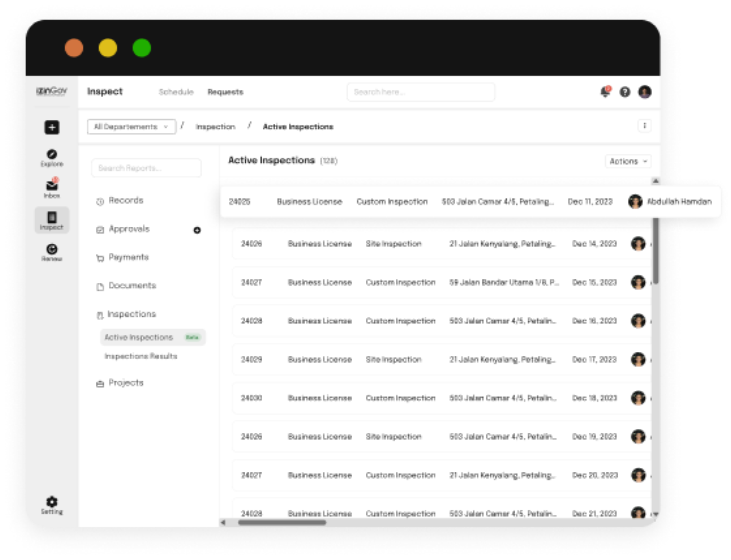Click the notifications bell icon
Screen dimensions: 731x560
coord(605,92)
